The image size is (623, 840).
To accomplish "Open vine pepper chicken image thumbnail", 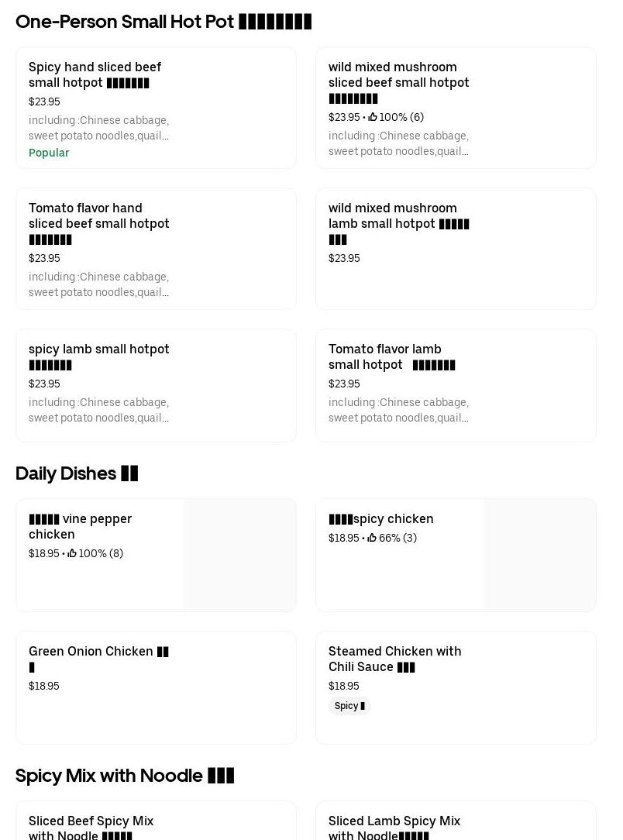I will point(239,555).
